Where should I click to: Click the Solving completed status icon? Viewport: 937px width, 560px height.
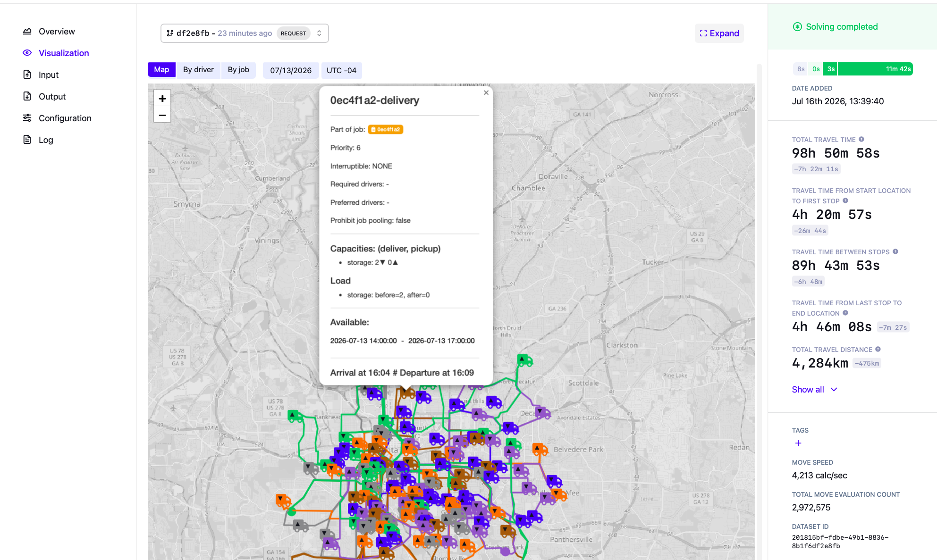pyautogui.click(x=797, y=27)
